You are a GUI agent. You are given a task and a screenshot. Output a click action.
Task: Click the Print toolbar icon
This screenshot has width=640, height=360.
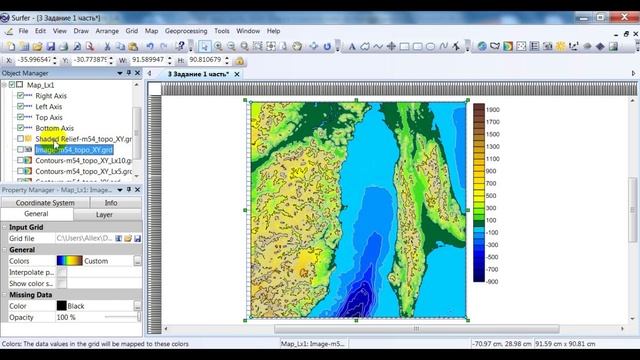(63, 46)
